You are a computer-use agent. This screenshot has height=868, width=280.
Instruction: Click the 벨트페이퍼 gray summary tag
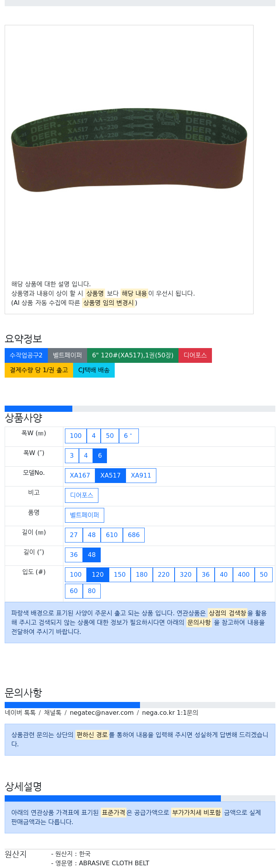[67, 355]
